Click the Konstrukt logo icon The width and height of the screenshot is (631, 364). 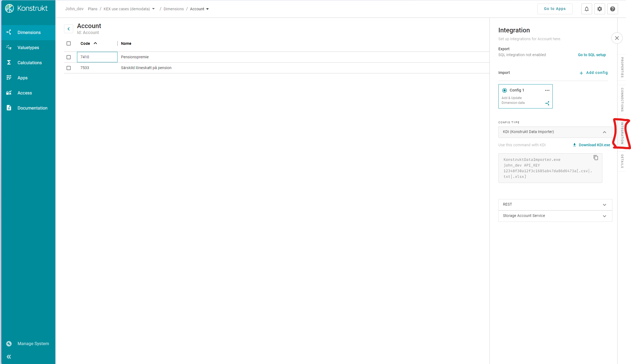(9, 8)
